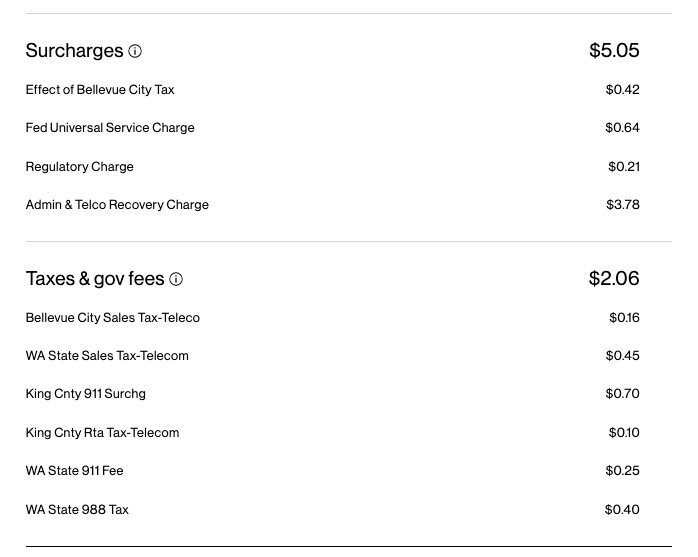This screenshot has height=557, width=698.
Task: Select the $0.64 Fed Universal Service amount
Action: pyautogui.click(x=622, y=128)
